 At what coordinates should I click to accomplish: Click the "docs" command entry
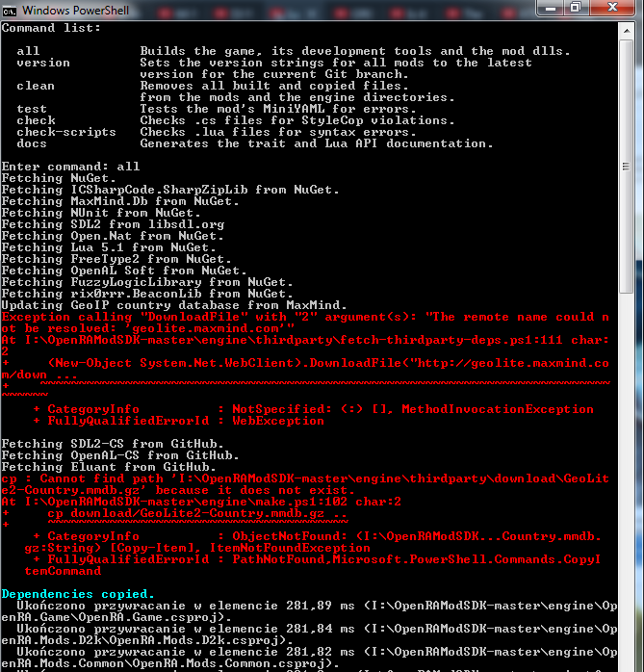coord(32,143)
